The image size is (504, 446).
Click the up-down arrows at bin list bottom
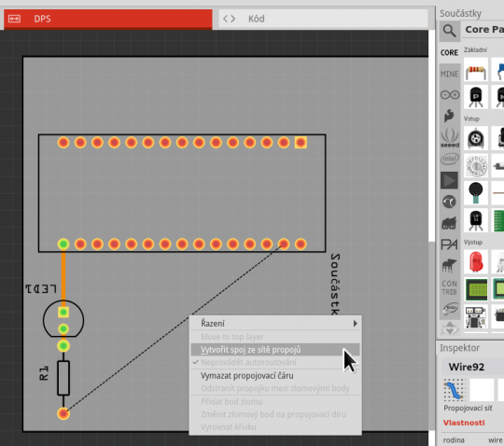click(449, 328)
